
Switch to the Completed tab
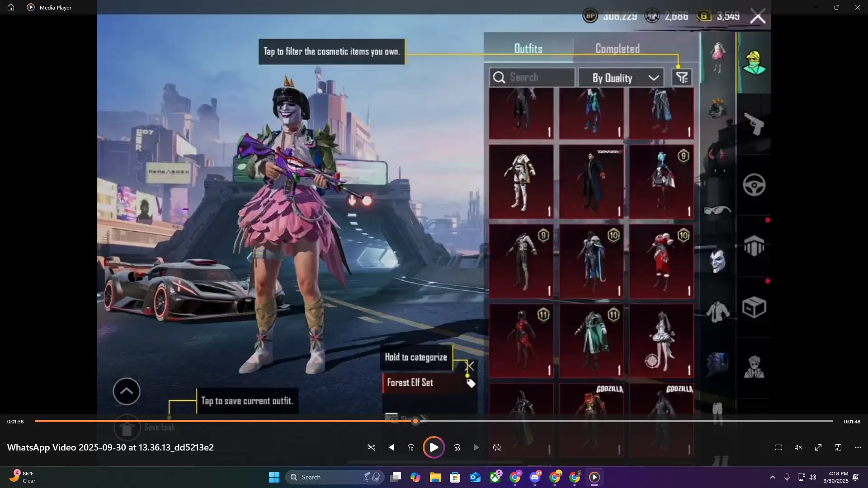(617, 49)
